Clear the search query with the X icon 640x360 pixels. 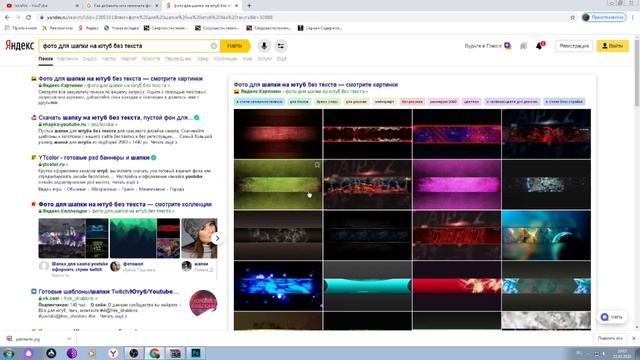[213, 46]
